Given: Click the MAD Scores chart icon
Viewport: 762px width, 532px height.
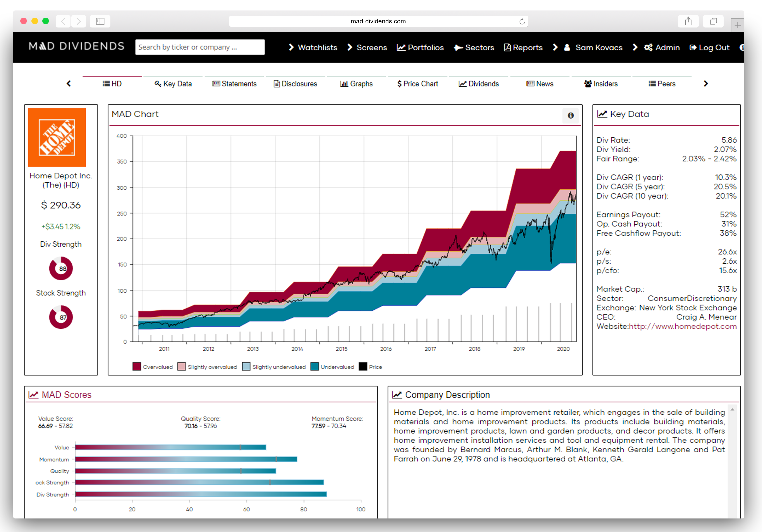Looking at the screenshot, I should pos(33,395).
